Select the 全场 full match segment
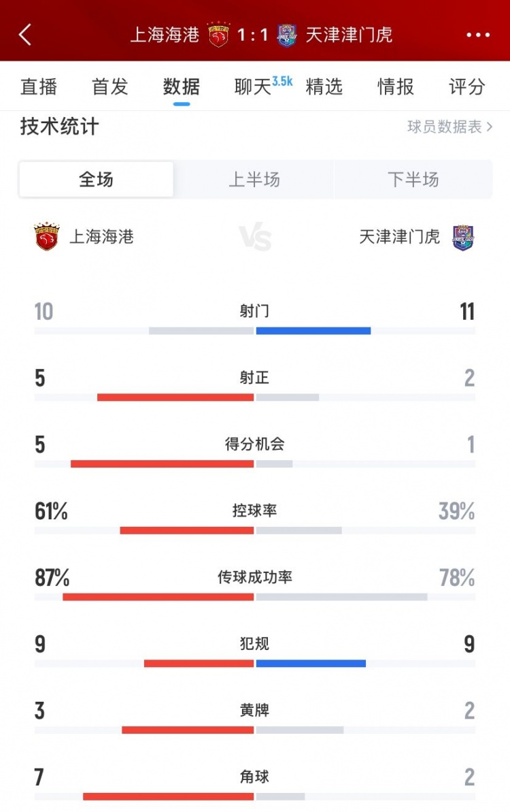Image resolution: width=510 pixels, height=812 pixels. (x=97, y=180)
